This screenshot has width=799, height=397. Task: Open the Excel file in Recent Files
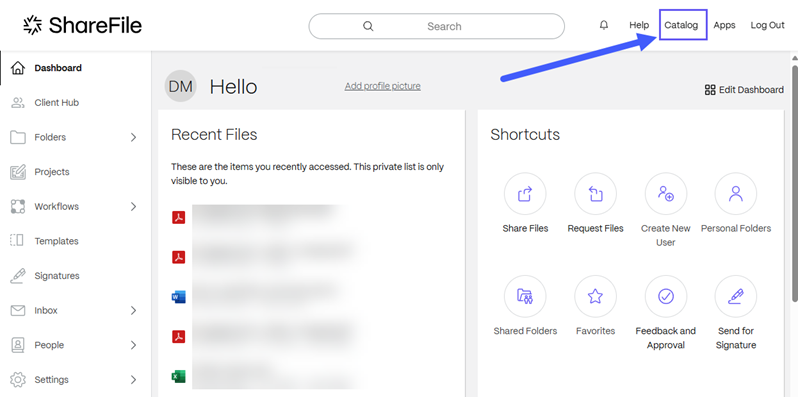click(178, 377)
